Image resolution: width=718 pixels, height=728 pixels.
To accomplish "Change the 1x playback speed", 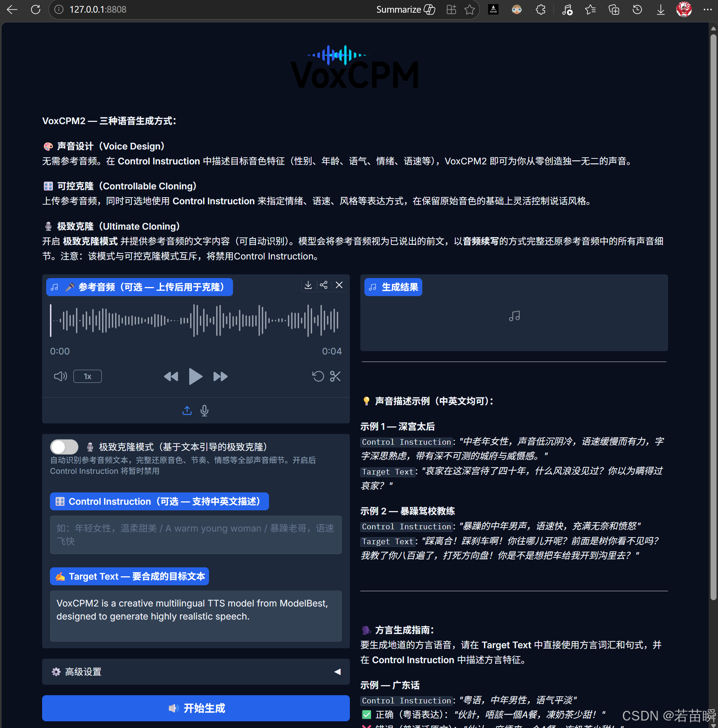I will pyautogui.click(x=88, y=376).
